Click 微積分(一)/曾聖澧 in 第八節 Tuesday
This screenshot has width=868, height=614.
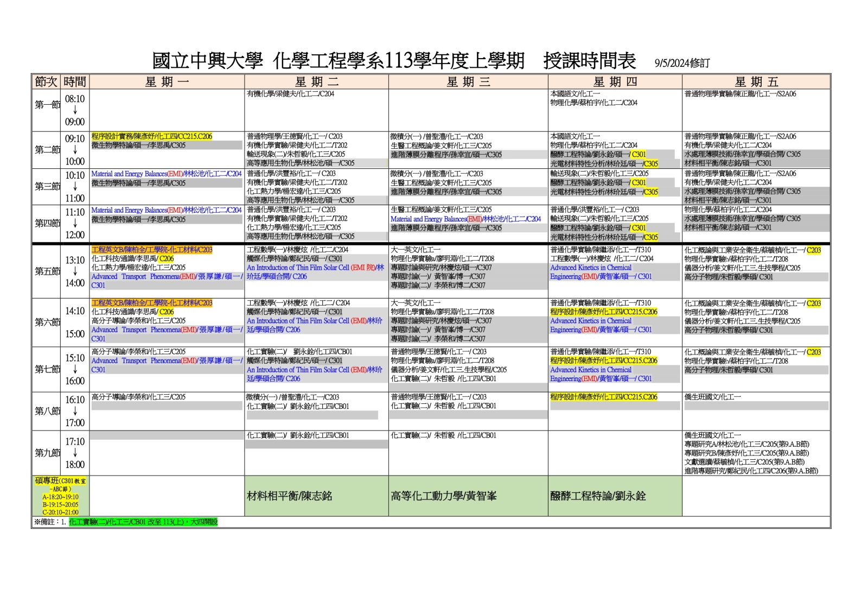point(293,397)
